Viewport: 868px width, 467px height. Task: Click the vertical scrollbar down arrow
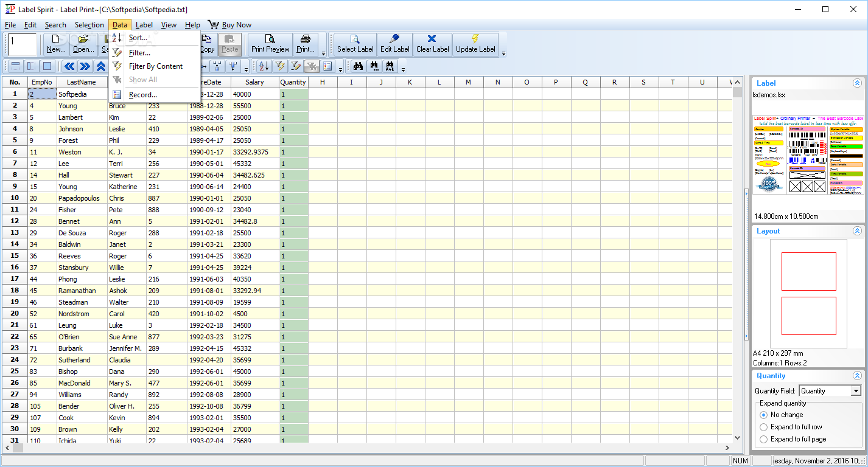click(x=737, y=437)
